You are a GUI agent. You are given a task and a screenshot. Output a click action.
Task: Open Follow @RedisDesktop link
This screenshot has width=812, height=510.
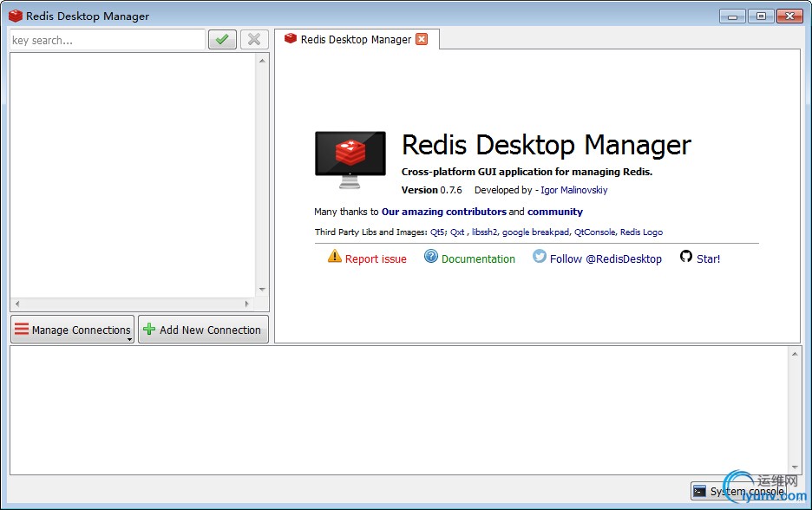tap(606, 258)
